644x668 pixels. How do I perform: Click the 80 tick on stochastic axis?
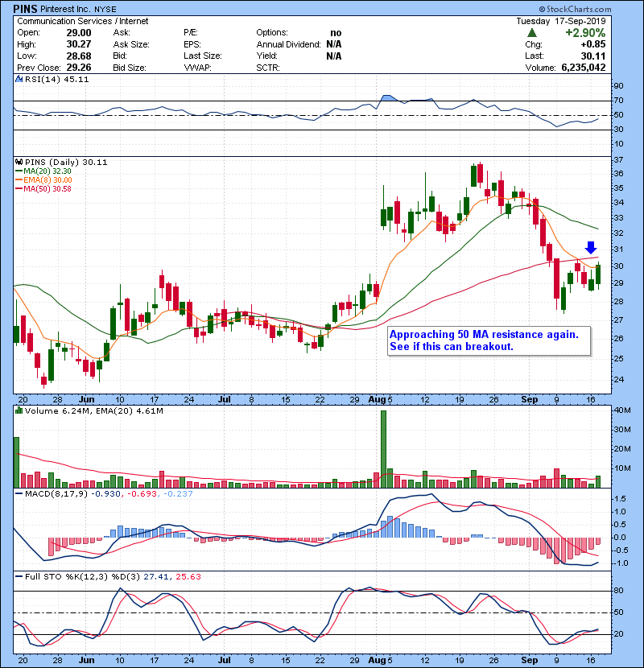click(618, 591)
